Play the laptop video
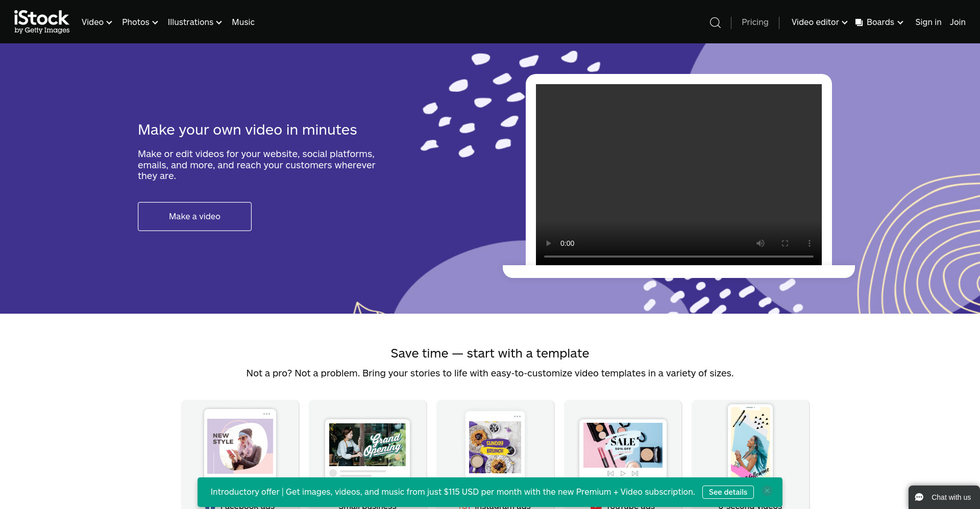This screenshot has height=509, width=980. (549, 243)
